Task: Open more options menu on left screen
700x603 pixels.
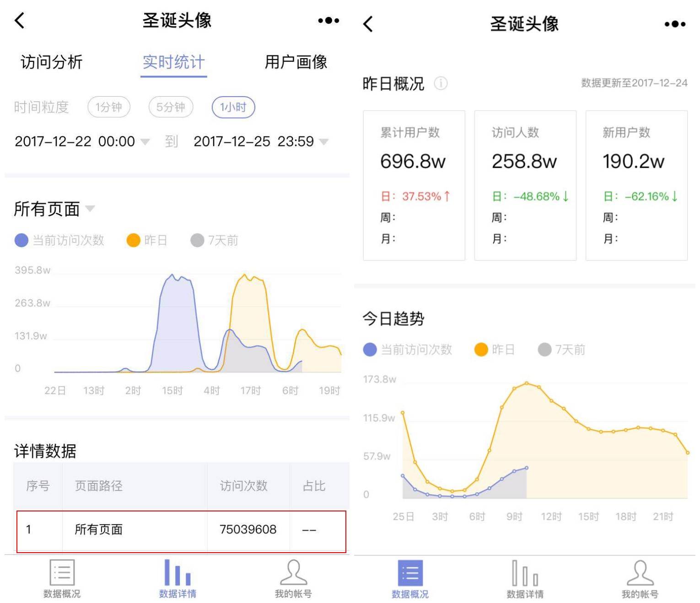Action: coord(328,21)
